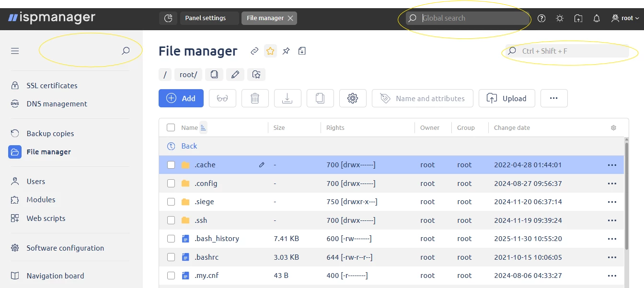
Task: Copy link to File manager page
Action: point(254,51)
